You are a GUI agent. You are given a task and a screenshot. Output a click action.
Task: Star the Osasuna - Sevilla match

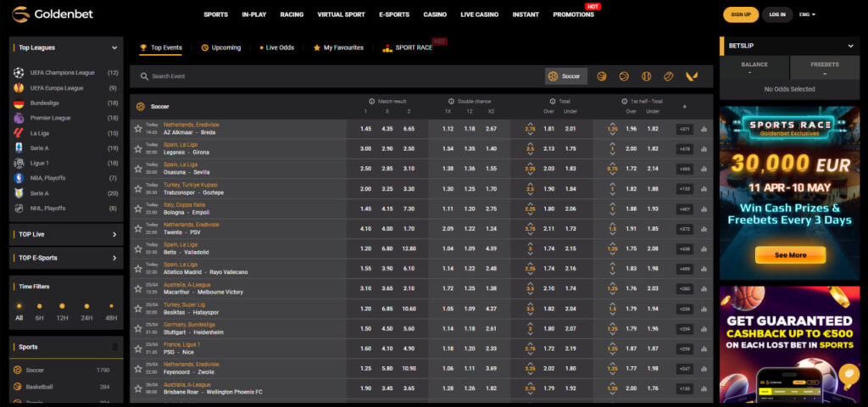pos(138,169)
